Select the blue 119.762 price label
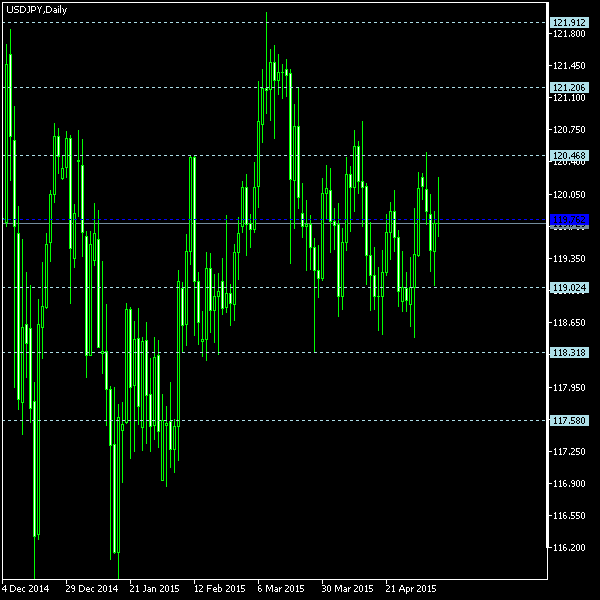600x600 pixels. 569,220
